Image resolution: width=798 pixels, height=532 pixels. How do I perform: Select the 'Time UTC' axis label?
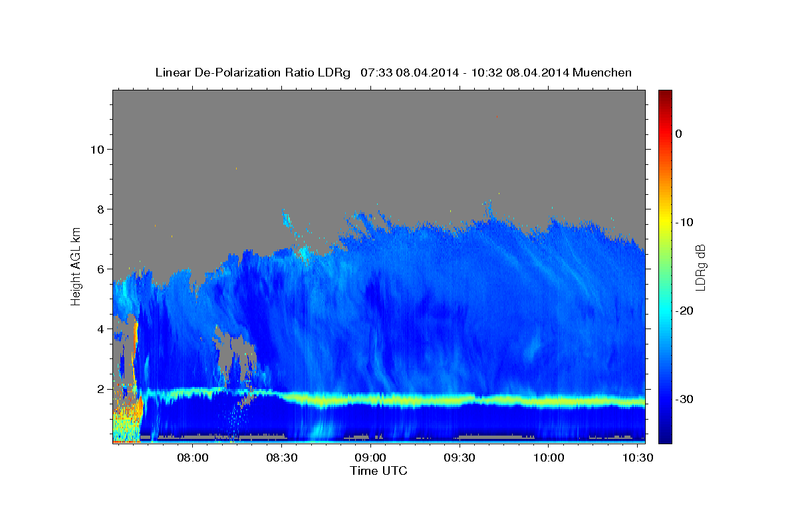pos(378,471)
